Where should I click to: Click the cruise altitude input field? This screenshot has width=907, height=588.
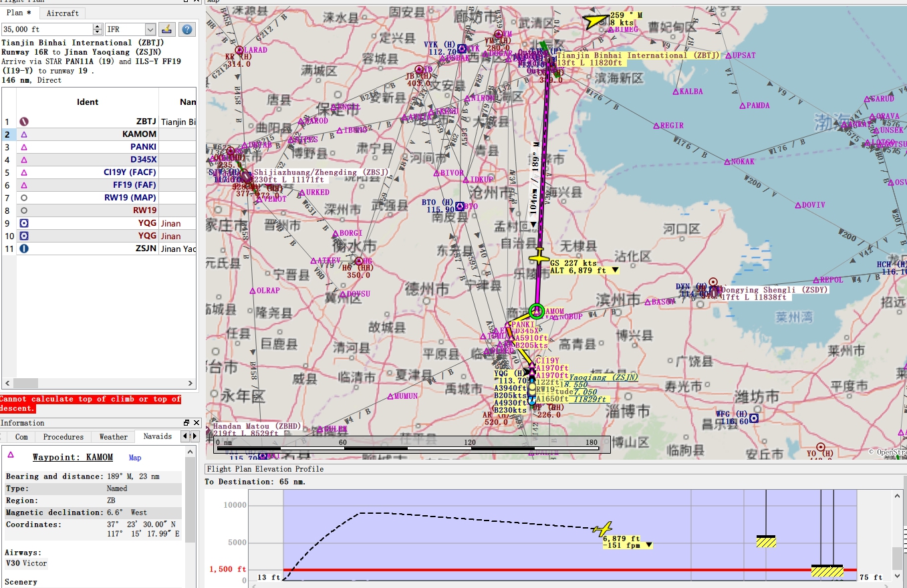click(47, 29)
